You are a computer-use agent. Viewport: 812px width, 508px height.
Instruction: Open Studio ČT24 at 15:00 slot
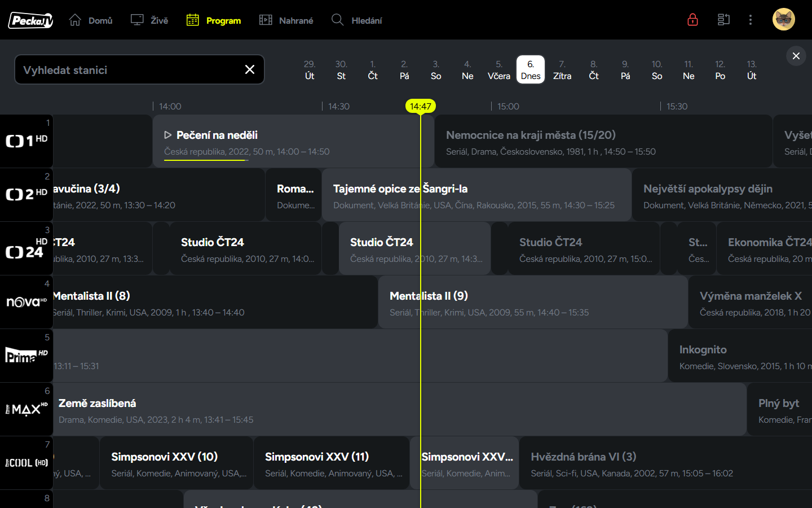pyautogui.click(x=584, y=248)
